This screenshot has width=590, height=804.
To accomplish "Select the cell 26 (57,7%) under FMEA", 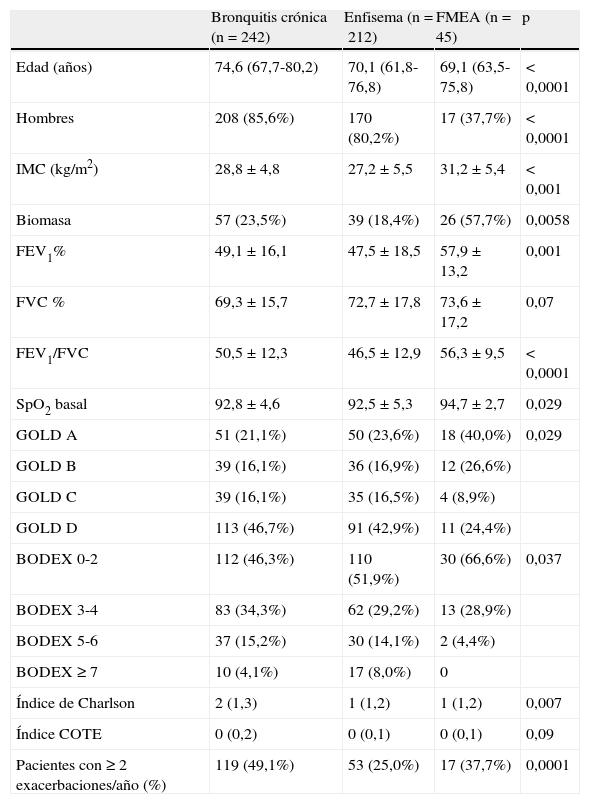I will click(x=475, y=220).
